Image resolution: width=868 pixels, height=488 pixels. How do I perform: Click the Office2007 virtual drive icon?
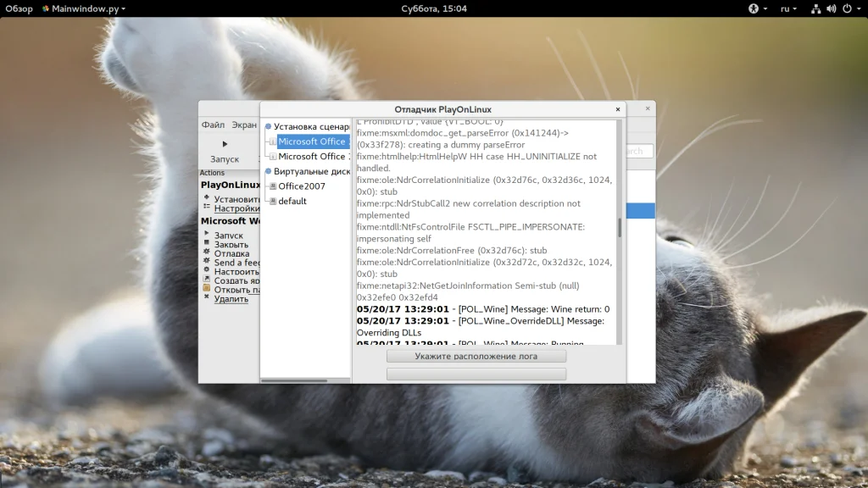click(273, 186)
